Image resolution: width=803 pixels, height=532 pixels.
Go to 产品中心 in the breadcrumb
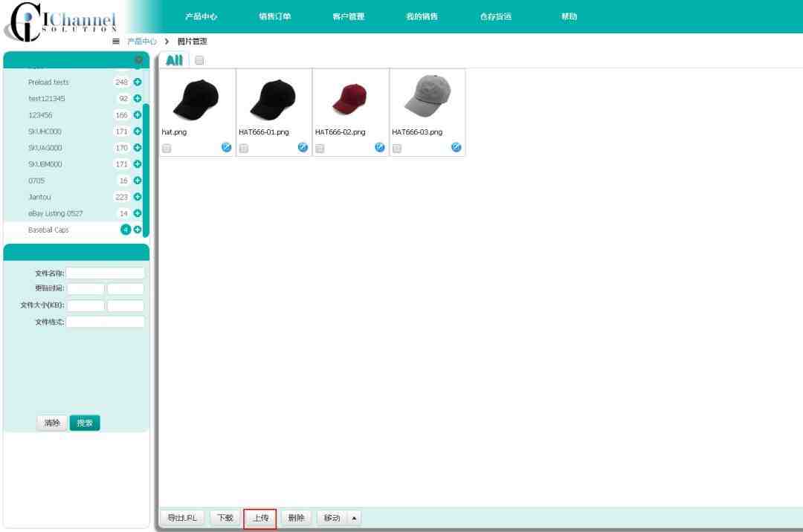(x=142, y=42)
